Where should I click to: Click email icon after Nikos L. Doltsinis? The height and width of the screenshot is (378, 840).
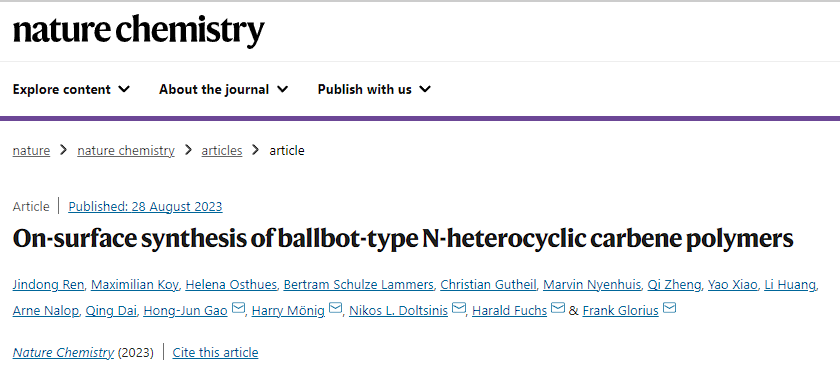pos(459,308)
